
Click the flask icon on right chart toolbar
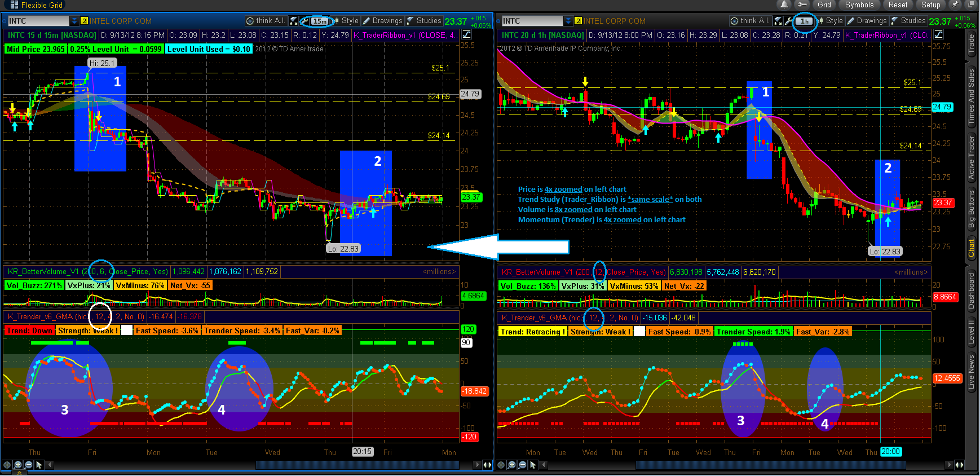pos(778,21)
